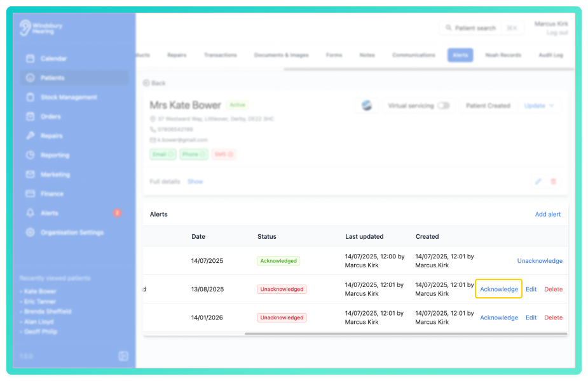Open the Update dropdown

(x=539, y=105)
